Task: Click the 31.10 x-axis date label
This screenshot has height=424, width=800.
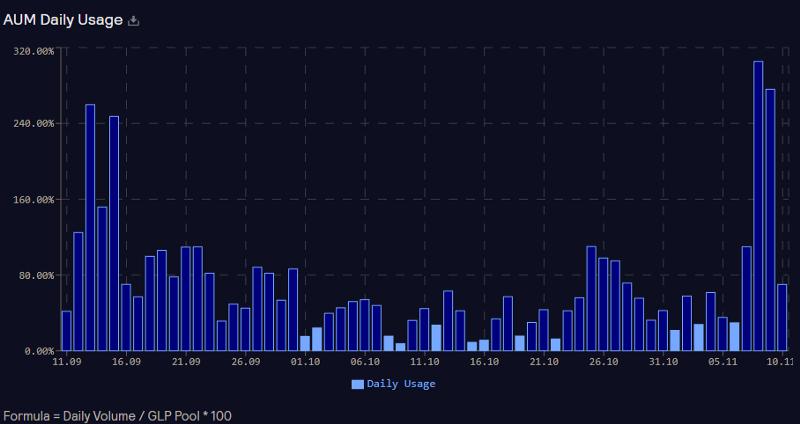Action: (663, 362)
